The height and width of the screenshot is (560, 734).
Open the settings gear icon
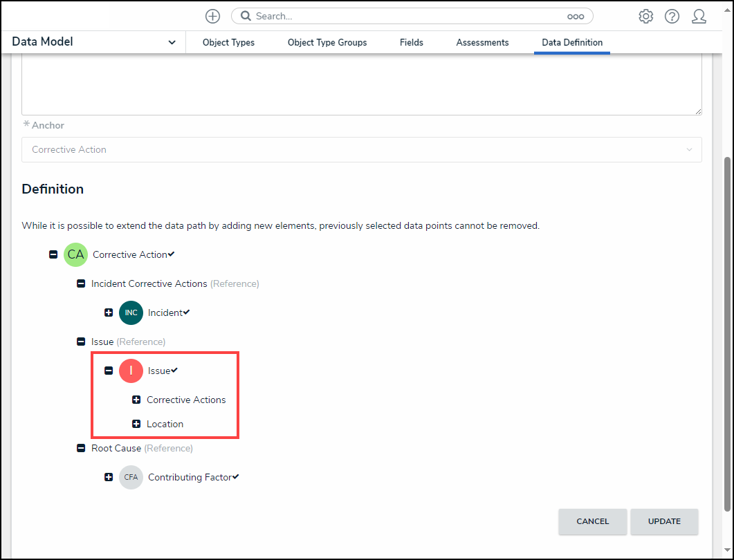coord(645,16)
